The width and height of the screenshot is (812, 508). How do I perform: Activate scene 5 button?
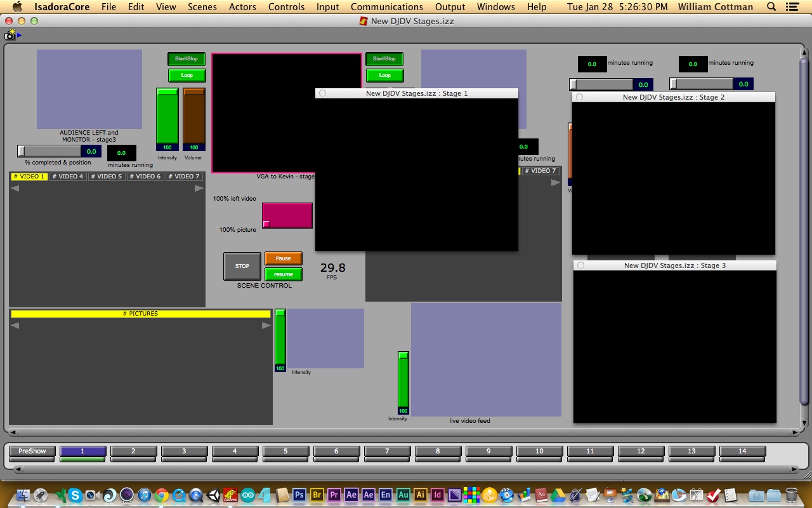point(285,451)
